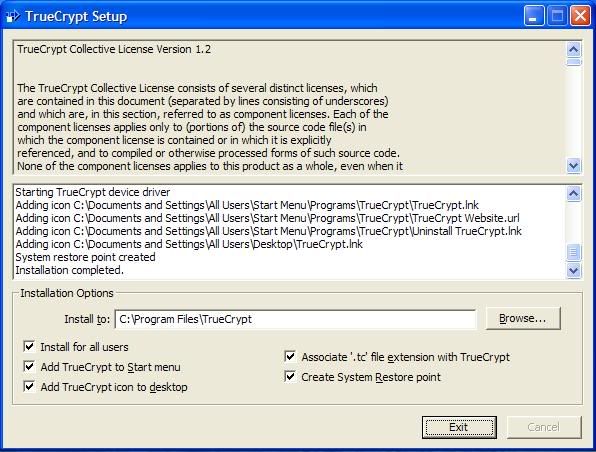
Task: Click the Exit button
Action: 459,427
